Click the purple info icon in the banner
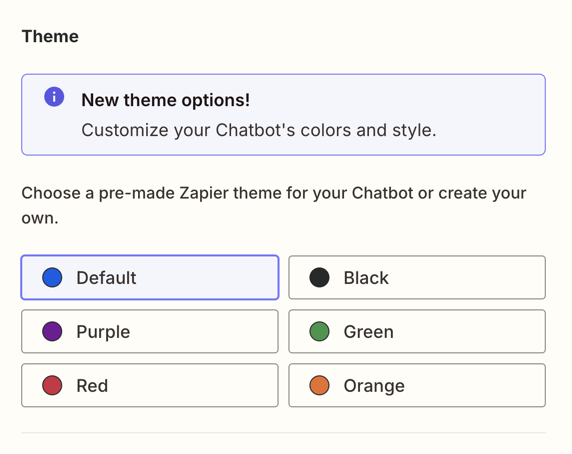This screenshot has height=454, width=572. [54, 97]
